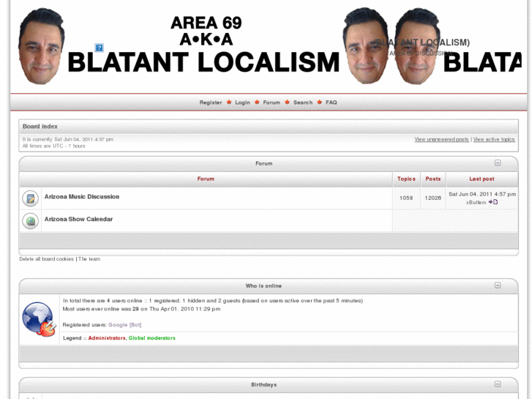Click View active topics link
The width and height of the screenshot is (532, 399).
click(x=494, y=140)
